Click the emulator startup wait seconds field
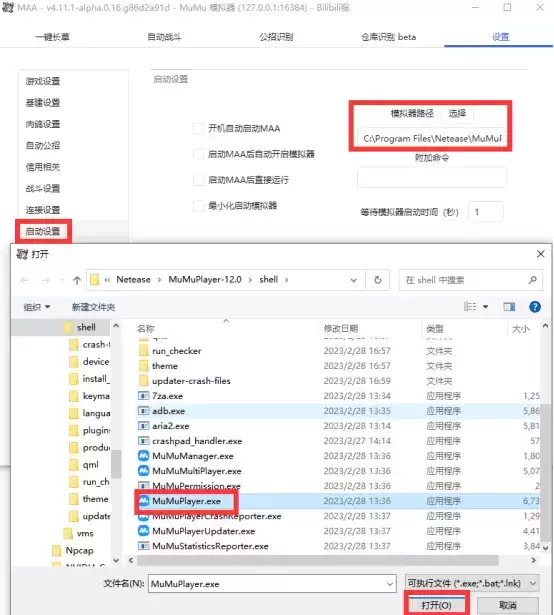 pyautogui.click(x=486, y=212)
